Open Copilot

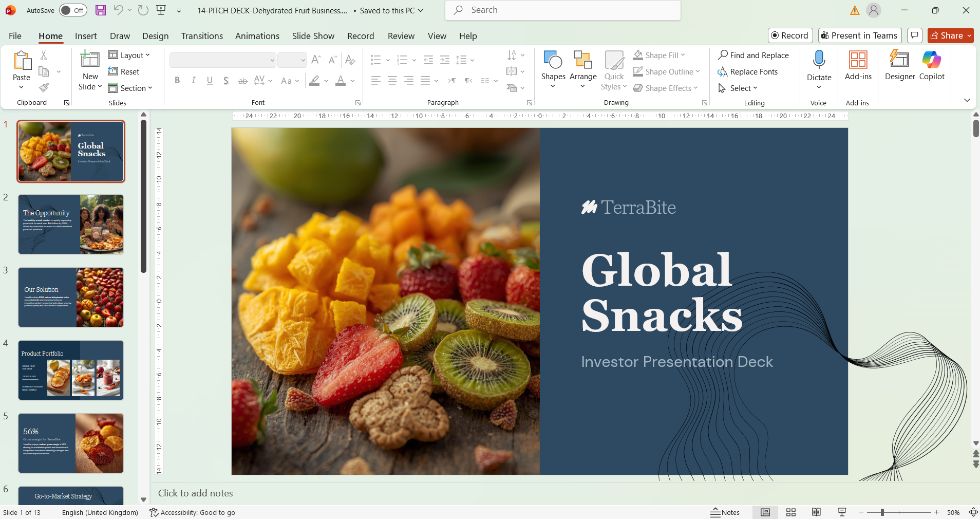tap(932, 66)
